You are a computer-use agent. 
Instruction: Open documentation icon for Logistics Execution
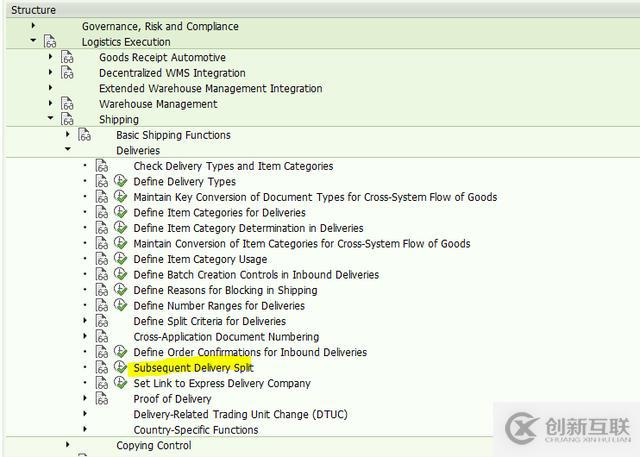(50, 41)
